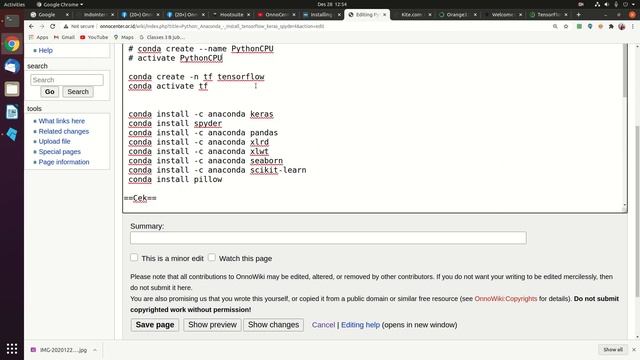Open the Files manager in the dock
The height and width of the screenshot is (360, 640).
12,89
